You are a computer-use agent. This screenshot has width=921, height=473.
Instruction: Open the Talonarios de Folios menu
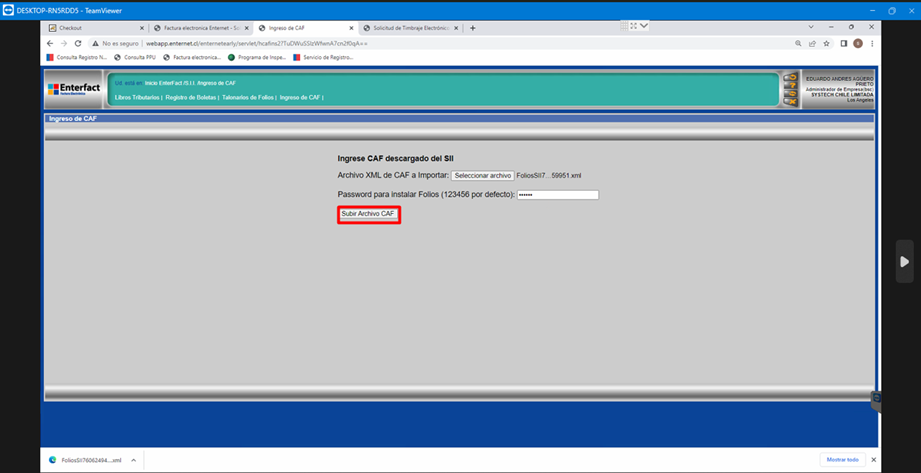pos(247,97)
